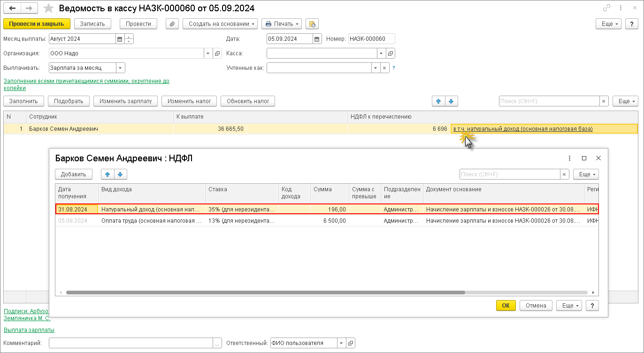Click Отмена in the НДФЛ dialog
The image size is (644, 353).
point(536,306)
